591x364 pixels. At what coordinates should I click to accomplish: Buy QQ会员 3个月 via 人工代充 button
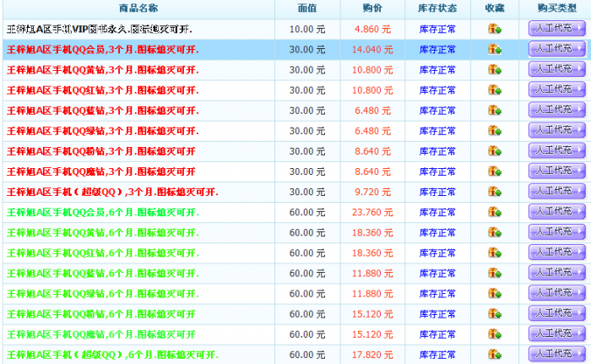[557, 49]
